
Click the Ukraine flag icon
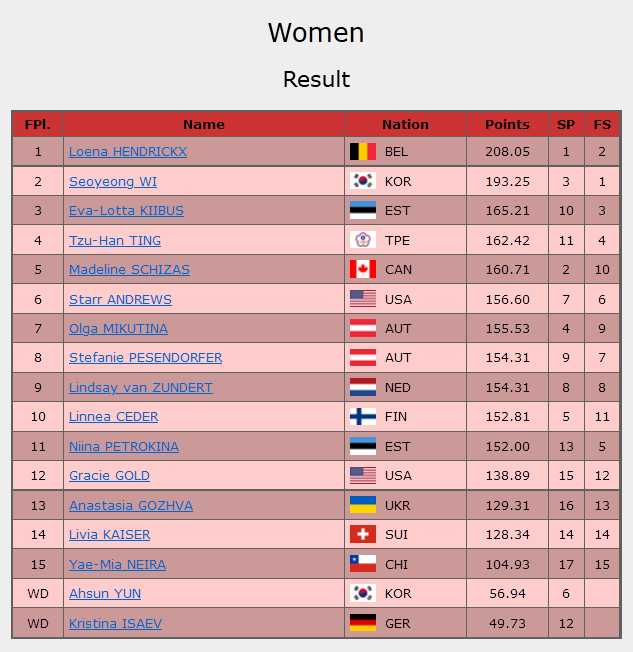point(362,505)
